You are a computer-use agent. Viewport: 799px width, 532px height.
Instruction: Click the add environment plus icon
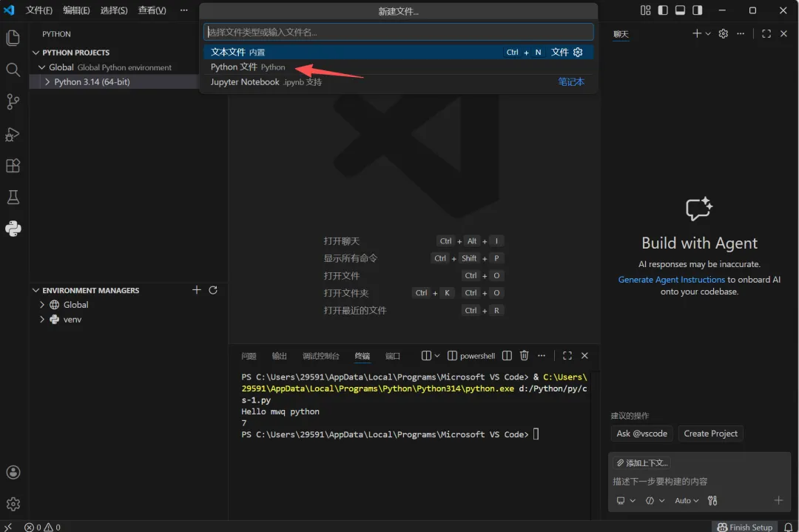point(197,290)
